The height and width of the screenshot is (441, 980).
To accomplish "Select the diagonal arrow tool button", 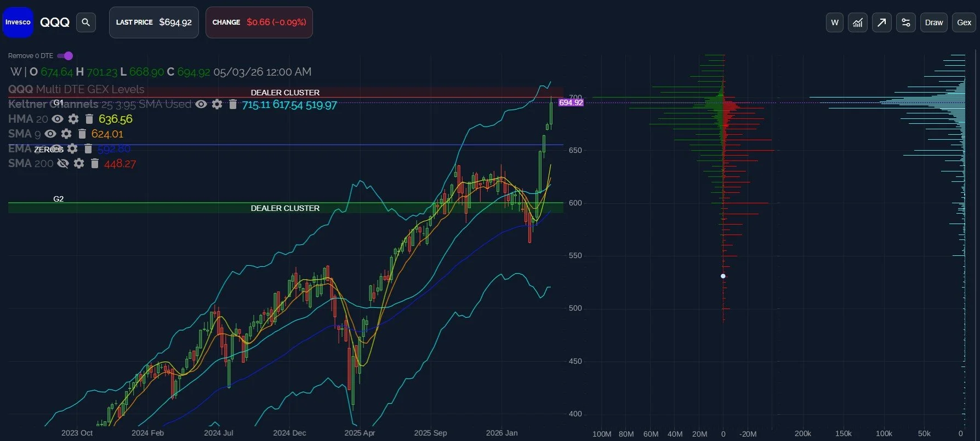I will pyautogui.click(x=881, y=22).
